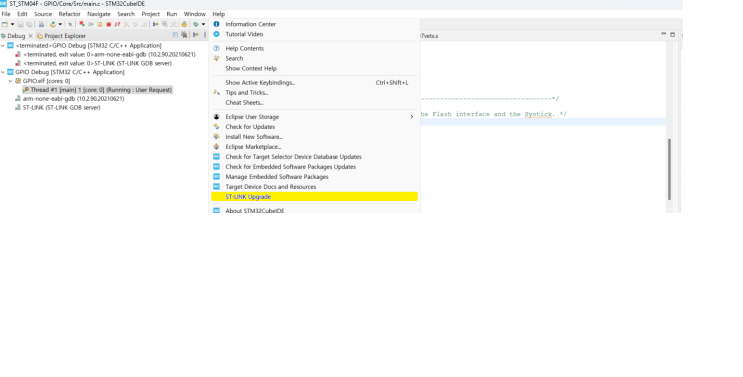743x377 pixels.
Task: Choose Manage Embedded Software Packages
Action: click(314, 177)
